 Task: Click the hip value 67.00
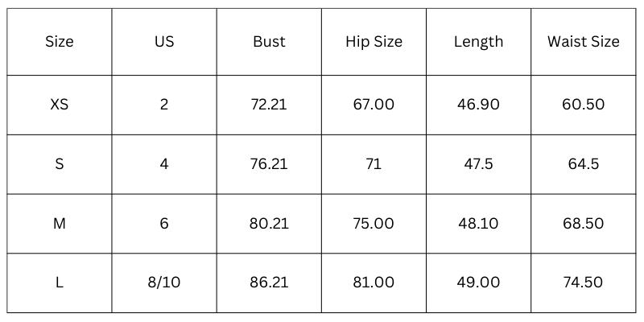[374, 105]
